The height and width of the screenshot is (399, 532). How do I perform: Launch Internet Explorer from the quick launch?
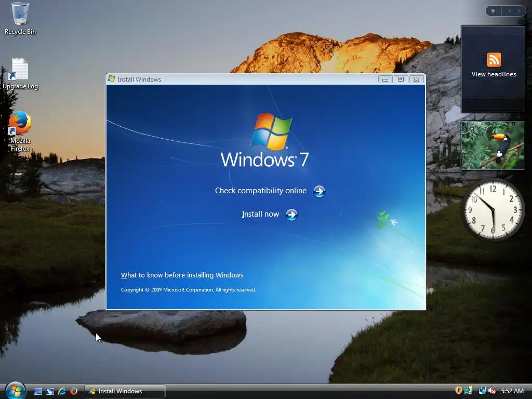[x=62, y=391]
